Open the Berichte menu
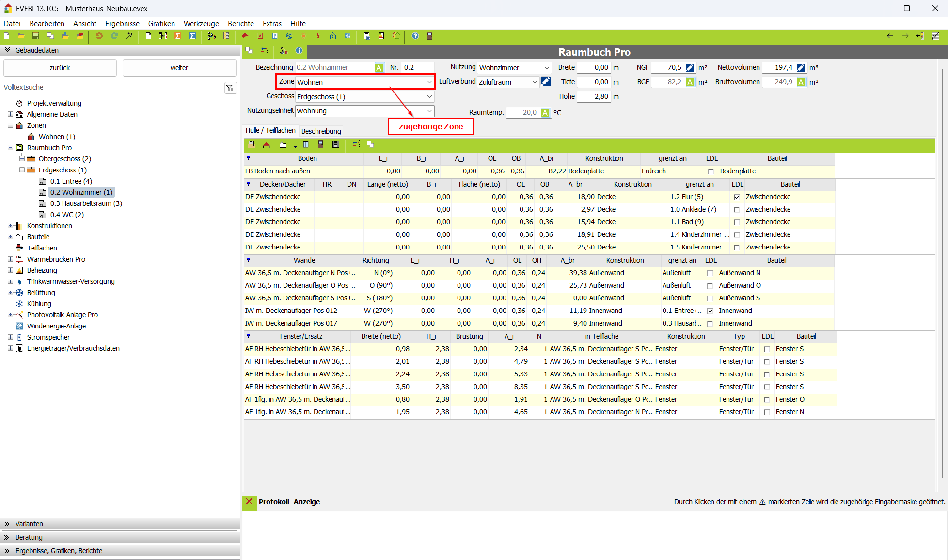Image resolution: width=948 pixels, height=560 pixels. tap(240, 24)
